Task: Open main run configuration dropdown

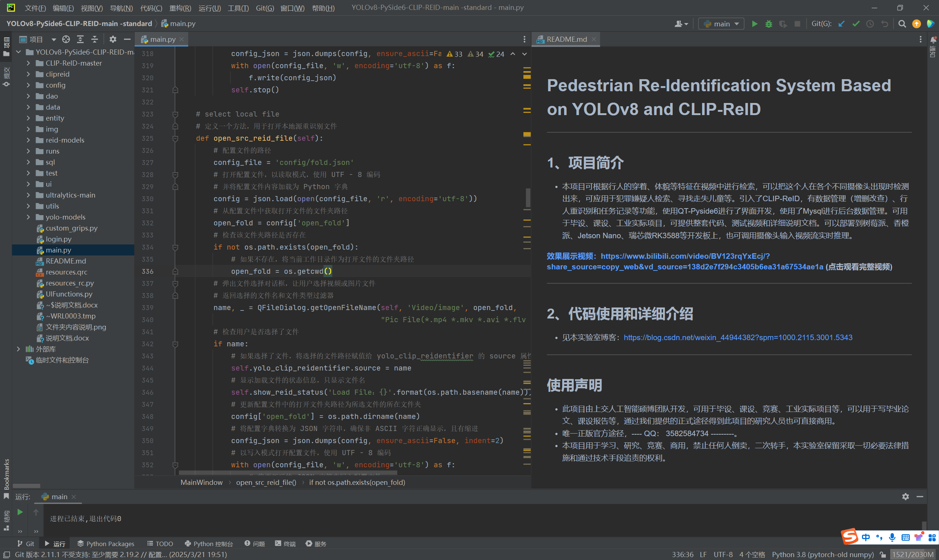Action: (x=721, y=24)
